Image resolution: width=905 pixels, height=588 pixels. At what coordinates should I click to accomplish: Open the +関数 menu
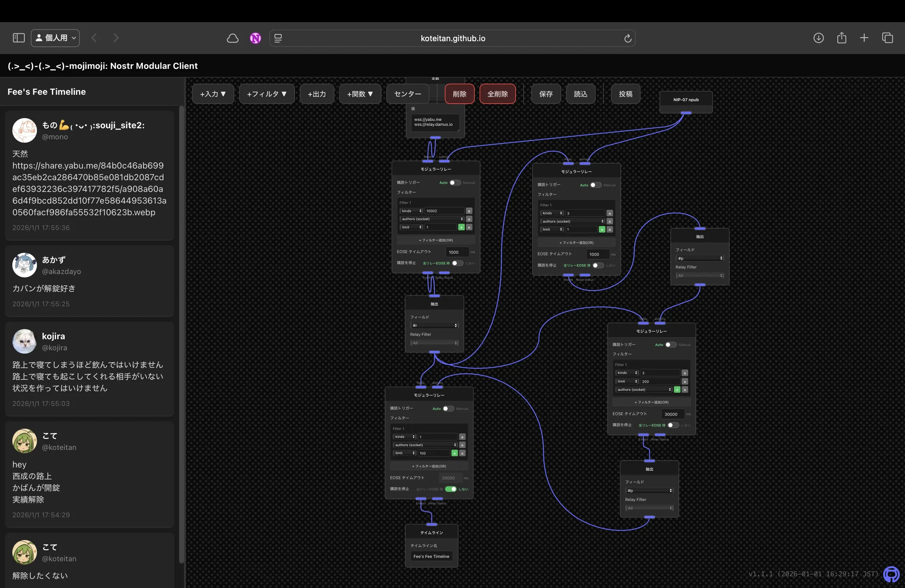[x=360, y=94]
